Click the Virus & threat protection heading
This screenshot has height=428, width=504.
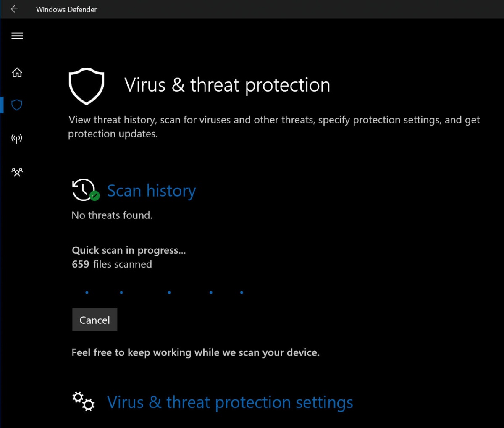[227, 85]
